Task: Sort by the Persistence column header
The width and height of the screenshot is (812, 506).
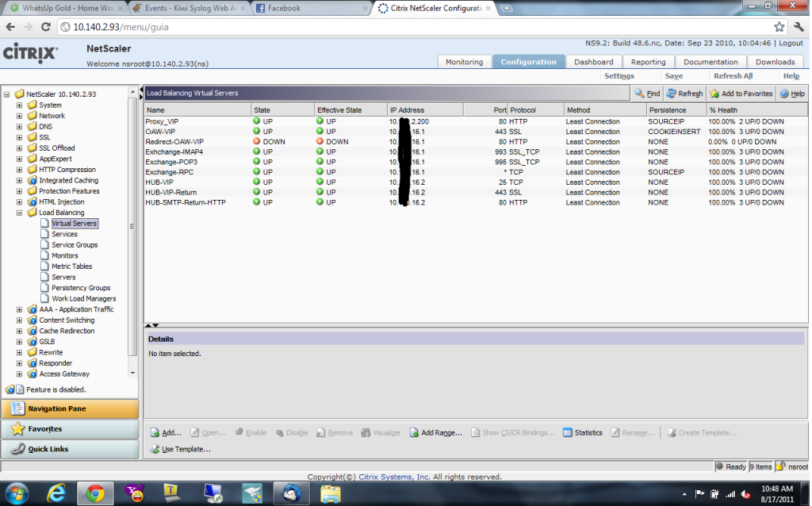Action: [x=676, y=109]
